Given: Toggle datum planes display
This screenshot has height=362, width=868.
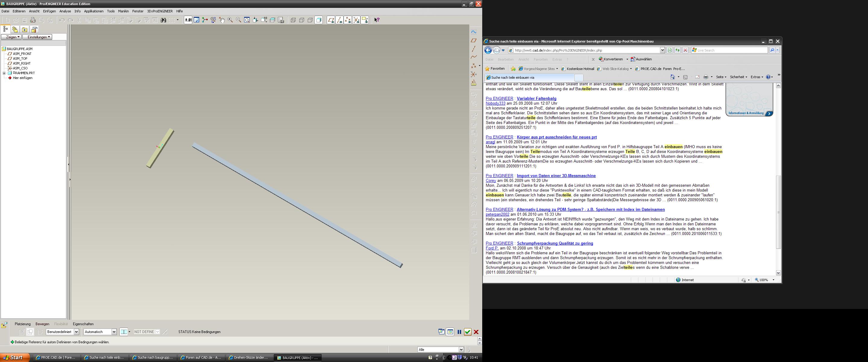Looking at the screenshot, I should tap(331, 20).
